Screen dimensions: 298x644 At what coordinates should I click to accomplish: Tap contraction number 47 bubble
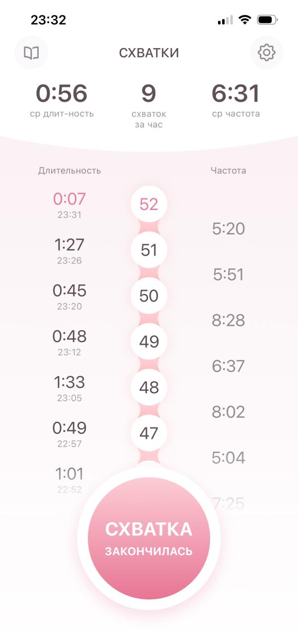pyautogui.click(x=149, y=433)
